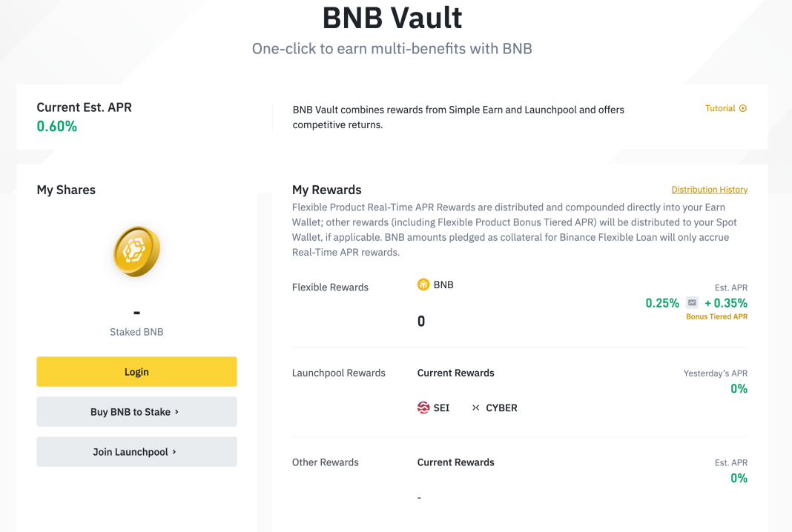Click the large BNB coin under My Shares
This screenshot has width=792, height=532.
click(136, 251)
